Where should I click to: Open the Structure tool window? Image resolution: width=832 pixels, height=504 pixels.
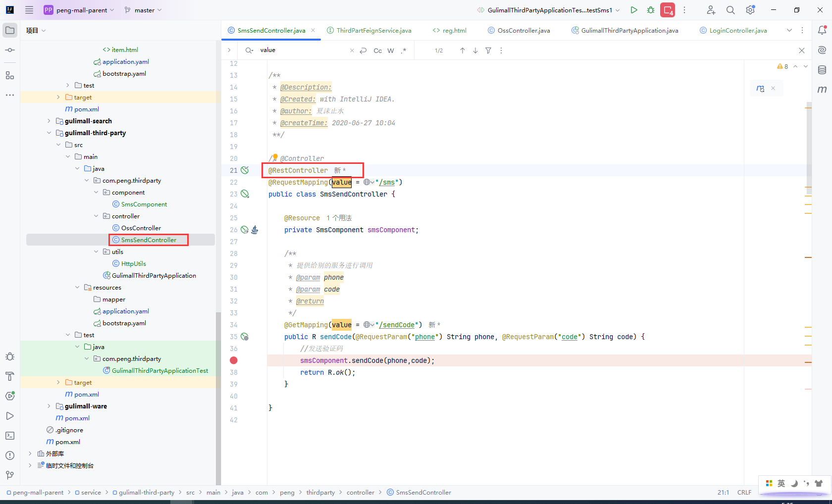tap(10, 75)
